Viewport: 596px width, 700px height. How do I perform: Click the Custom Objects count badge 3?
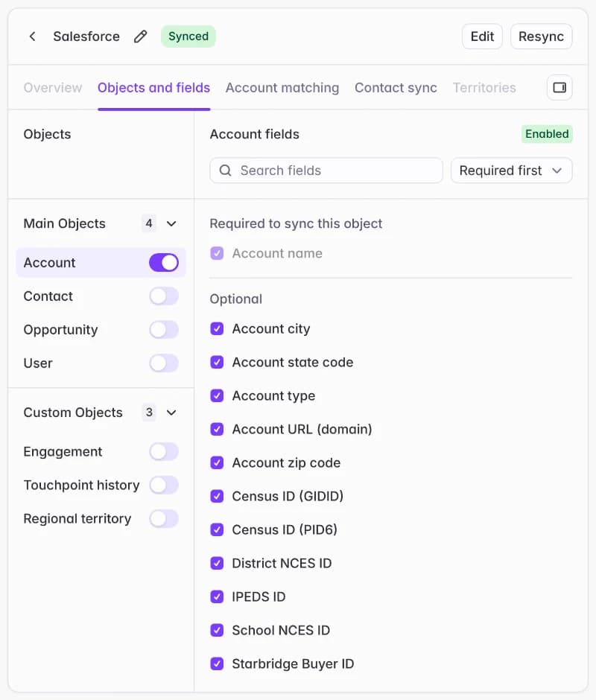149,412
